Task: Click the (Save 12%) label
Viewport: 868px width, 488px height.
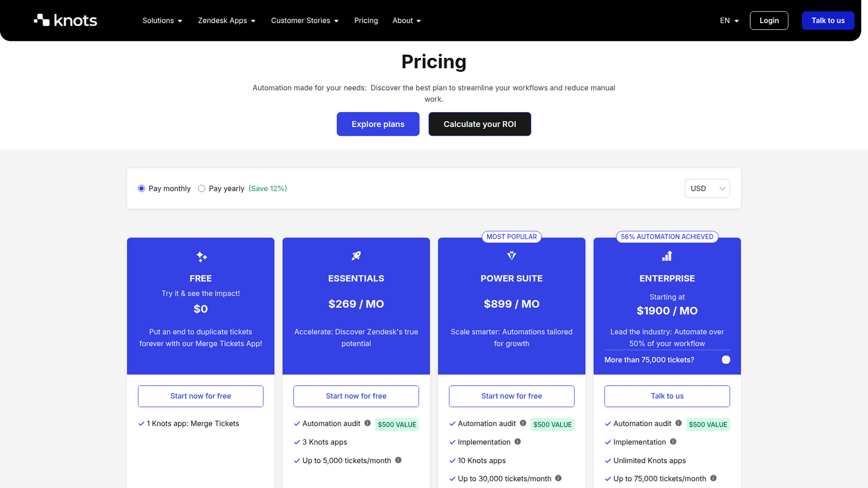Action: 268,188
